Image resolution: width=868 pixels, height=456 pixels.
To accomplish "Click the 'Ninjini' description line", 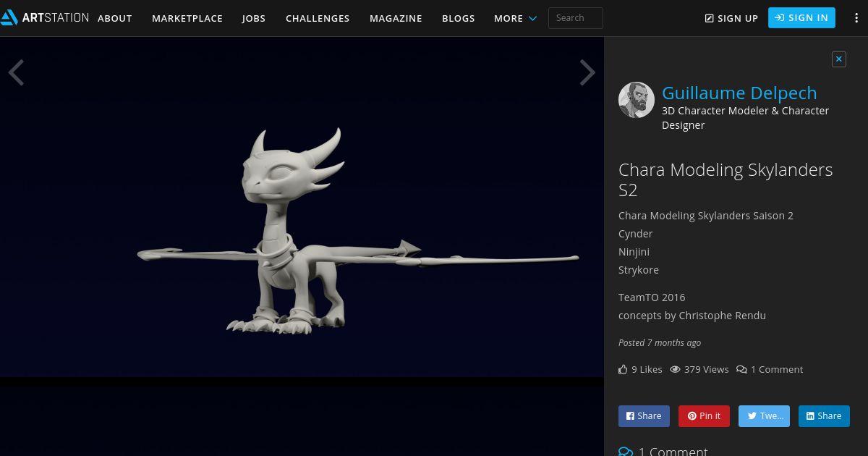I will [634, 252].
